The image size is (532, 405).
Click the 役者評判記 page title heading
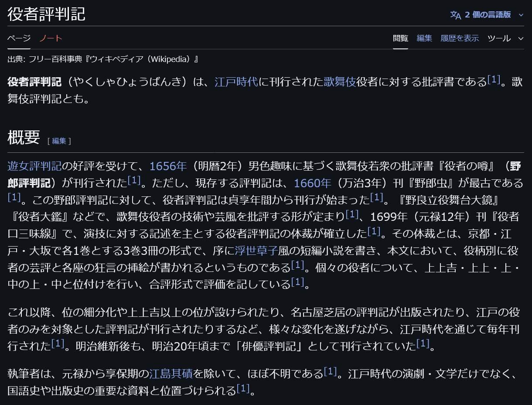coord(46,14)
